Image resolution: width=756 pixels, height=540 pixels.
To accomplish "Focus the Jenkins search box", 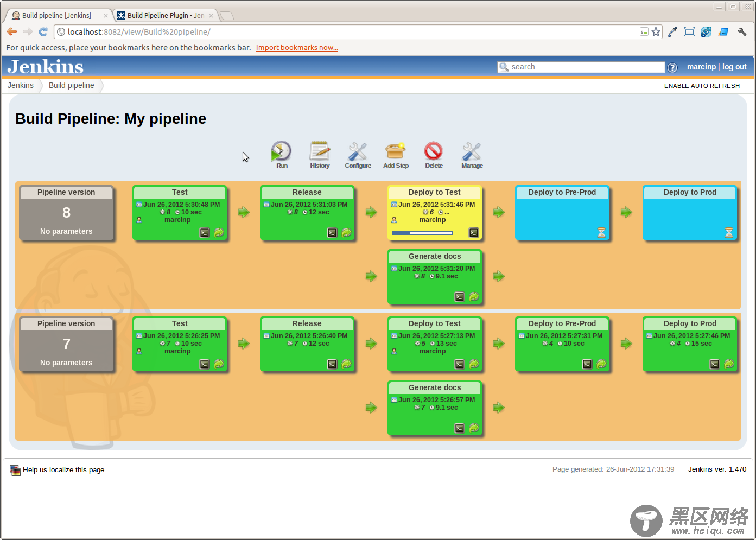I will coord(581,67).
